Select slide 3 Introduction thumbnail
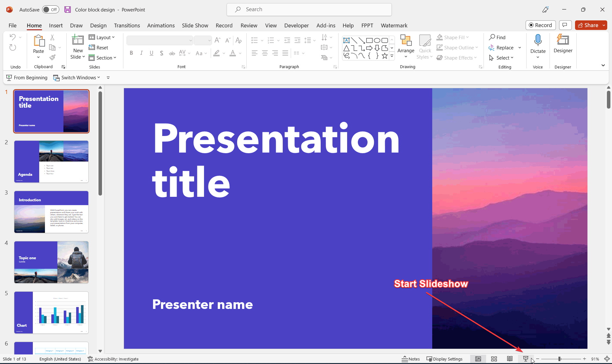This screenshot has height=364, width=612. point(51,212)
